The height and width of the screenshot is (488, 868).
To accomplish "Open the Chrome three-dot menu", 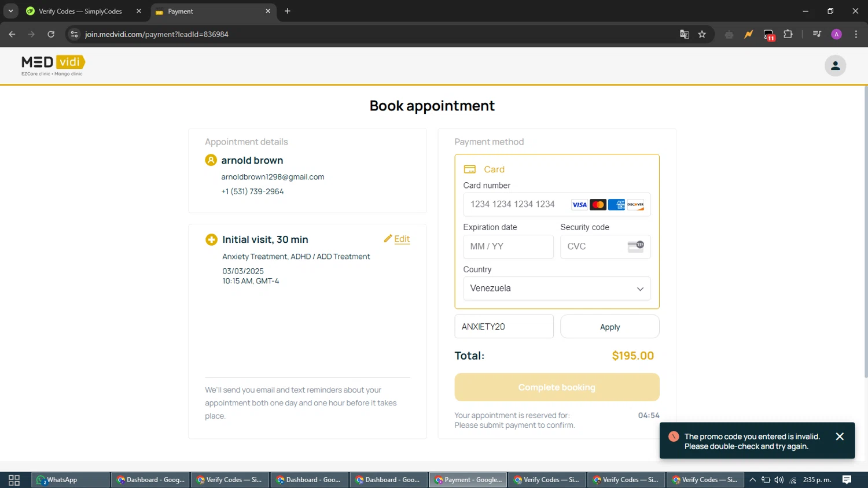I will click(x=856, y=34).
